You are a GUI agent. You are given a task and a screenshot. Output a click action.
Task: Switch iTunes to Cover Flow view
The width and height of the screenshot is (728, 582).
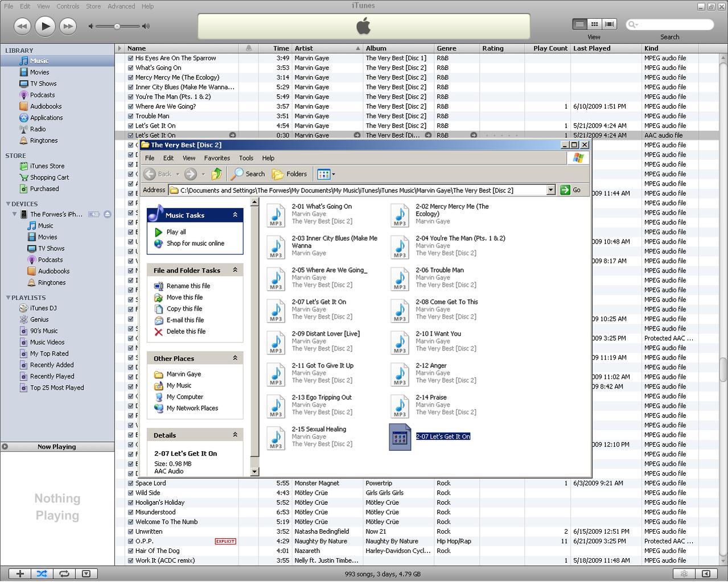(609, 24)
